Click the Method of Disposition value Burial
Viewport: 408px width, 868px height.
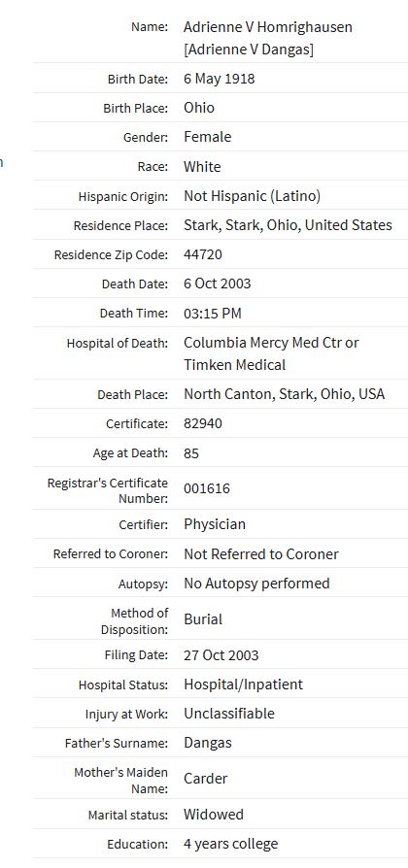coord(203,618)
